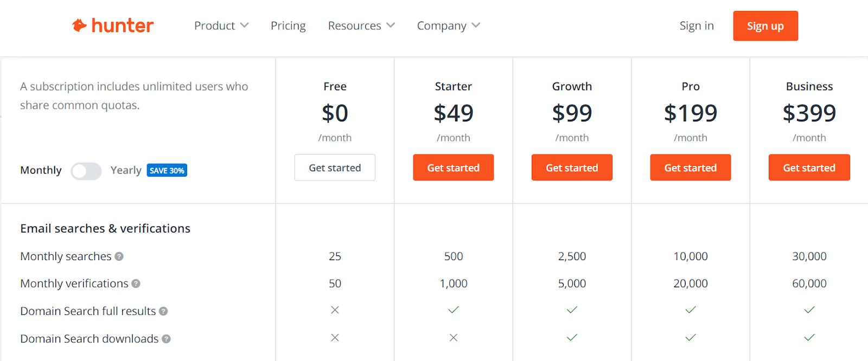Select the Yearly billing label
This screenshot has width=868, height=361.
[x=126, y=170]
